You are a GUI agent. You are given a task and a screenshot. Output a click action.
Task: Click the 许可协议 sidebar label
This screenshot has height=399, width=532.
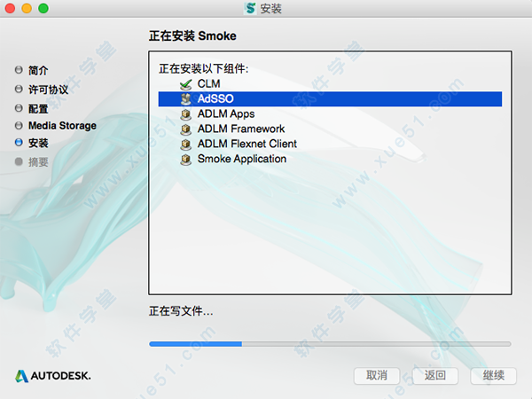pyautogui.click(x=48, y=90)
